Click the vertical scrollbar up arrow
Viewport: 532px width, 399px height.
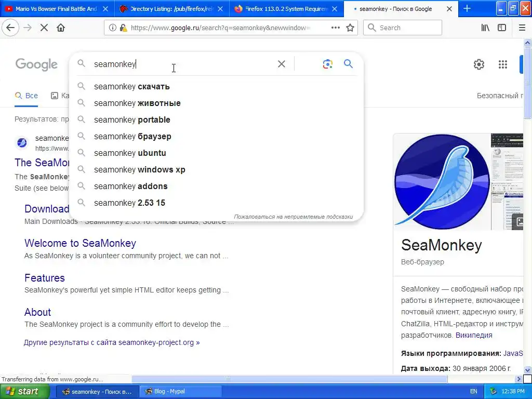(527, 43)
